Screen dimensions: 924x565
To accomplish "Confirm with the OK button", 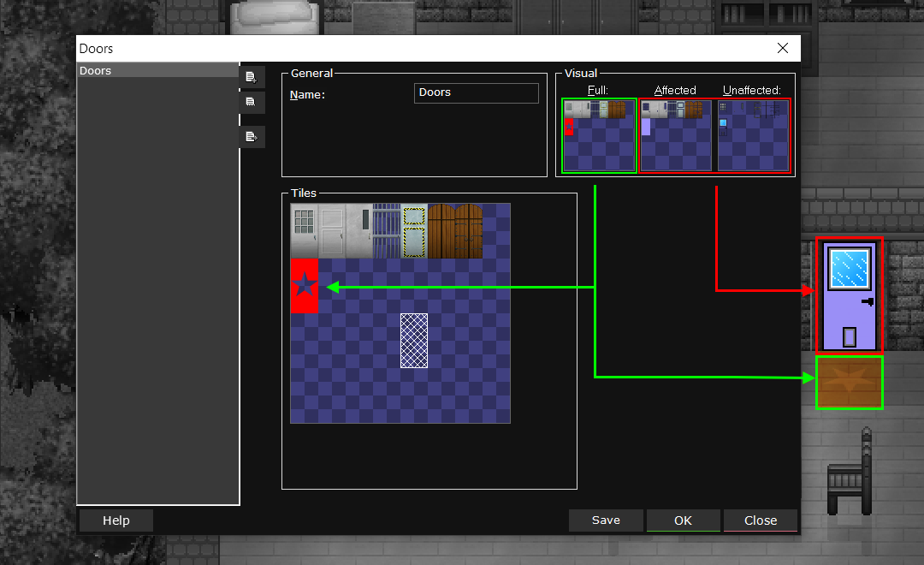I will (x=683, y=520).
